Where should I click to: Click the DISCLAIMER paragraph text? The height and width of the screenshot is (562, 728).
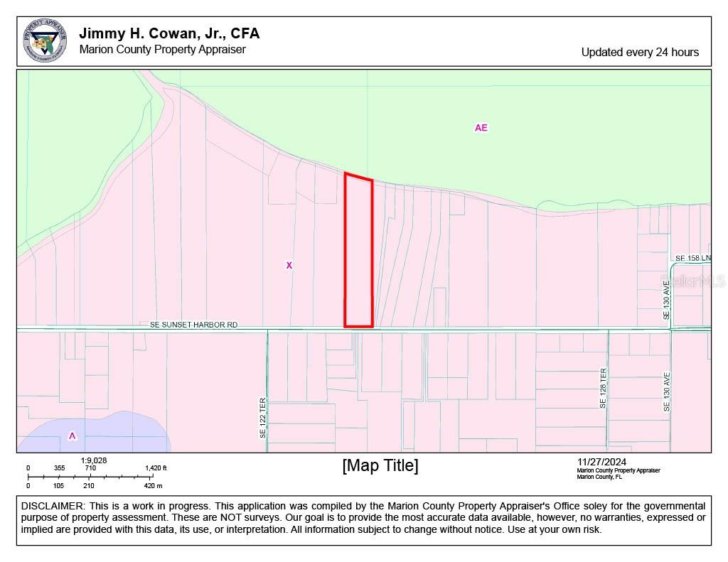[x=363, y=517]
